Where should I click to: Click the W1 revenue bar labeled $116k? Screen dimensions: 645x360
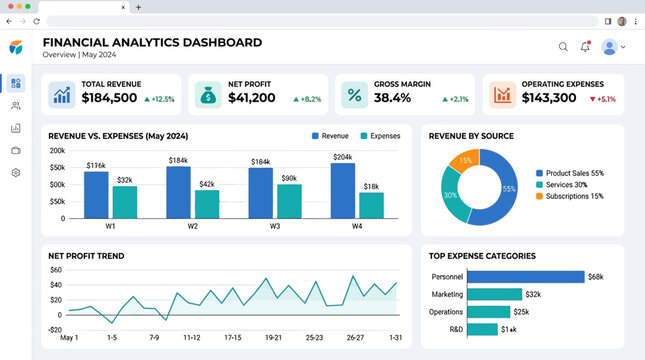click(96, 195)
